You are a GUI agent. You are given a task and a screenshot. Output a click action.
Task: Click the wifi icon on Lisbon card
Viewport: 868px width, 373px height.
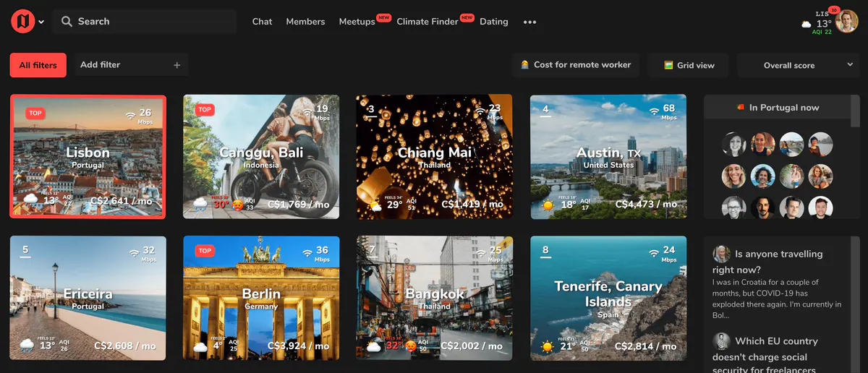click(131, 114)
